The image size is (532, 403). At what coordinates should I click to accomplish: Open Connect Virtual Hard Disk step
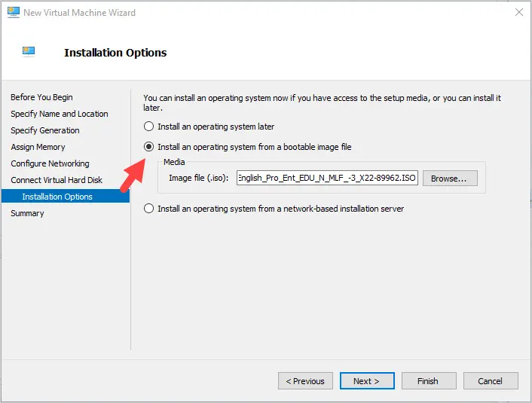point(57,180)
